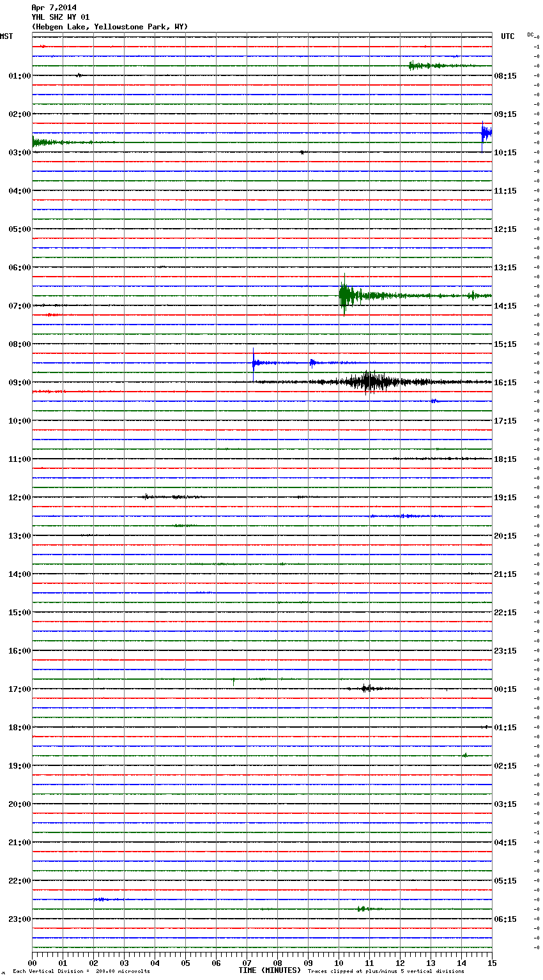
Task: Select the "14:00" MST time label
Action: 20,574
